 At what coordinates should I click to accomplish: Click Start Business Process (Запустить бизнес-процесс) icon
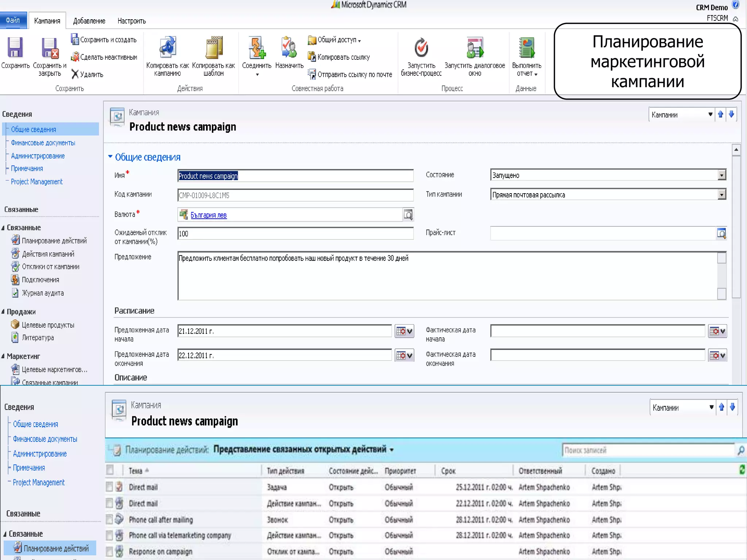point(421,47)
